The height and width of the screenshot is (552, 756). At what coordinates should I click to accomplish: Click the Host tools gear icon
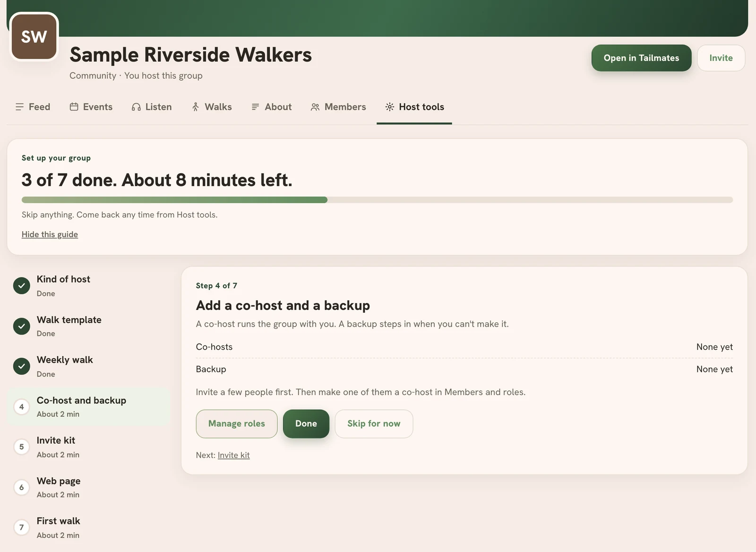389,107
